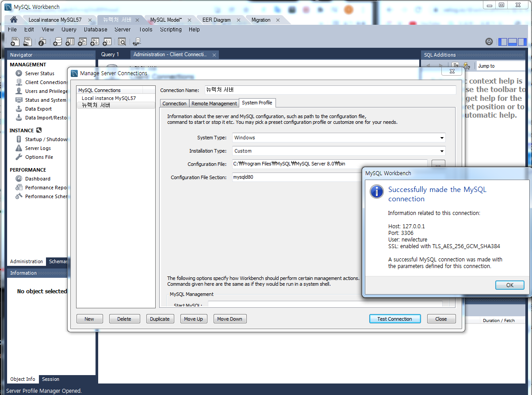Toggle the left sidebar panel
The height and width of the screenshot is (395, 532).
(503, 42)
